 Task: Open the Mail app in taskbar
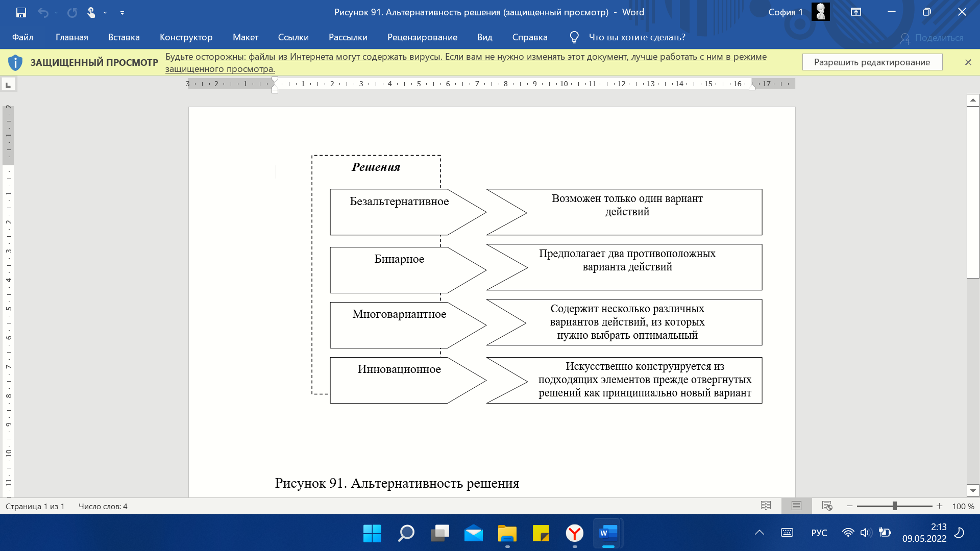474,534
